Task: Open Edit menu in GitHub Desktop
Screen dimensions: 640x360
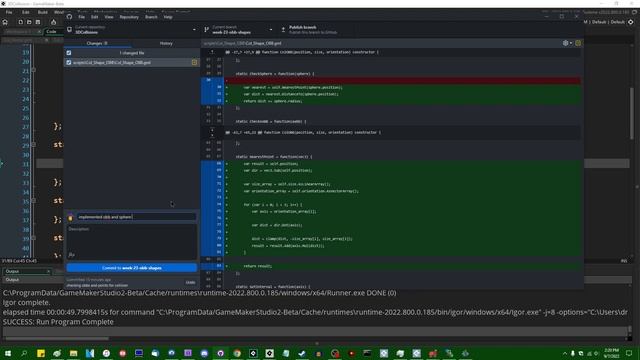Action: tap(95, 17)
